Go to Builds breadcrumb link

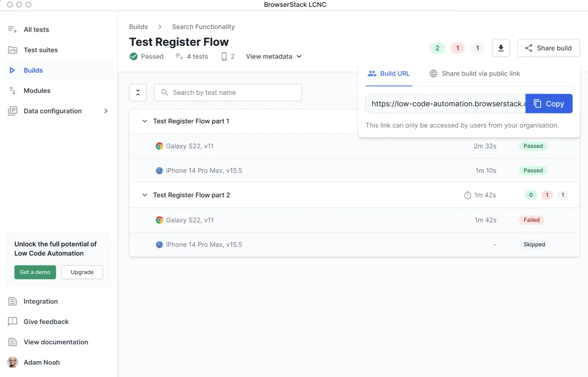(138, 27)
